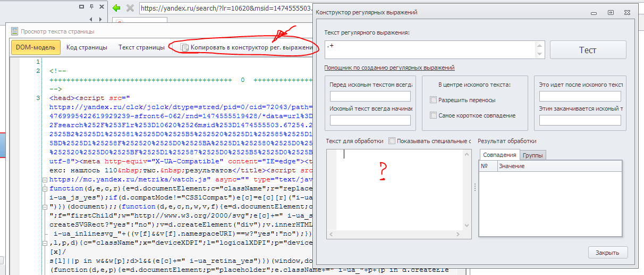Click the splitter grip between text and results
Viewport: 644px width, 275px height.
[x=474, y=188]
